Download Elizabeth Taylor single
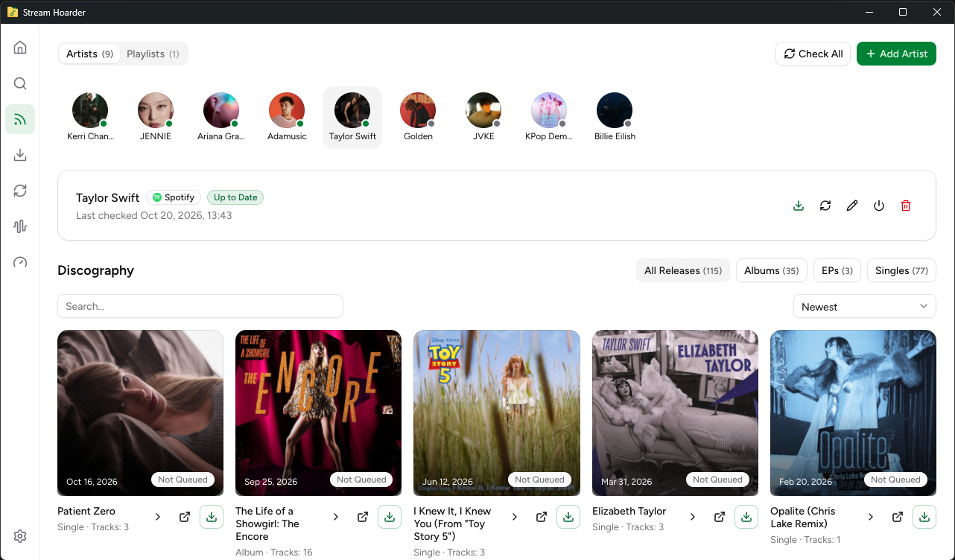 tap(746, 517)
